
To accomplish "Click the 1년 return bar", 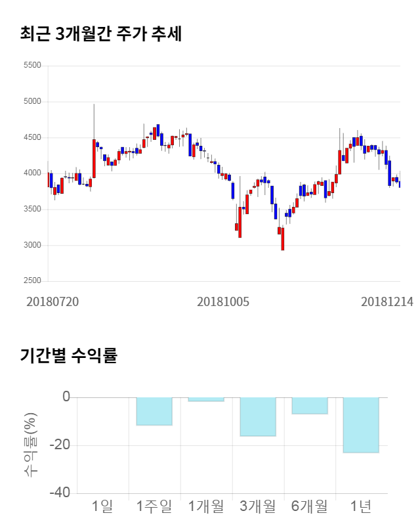I will (362, 425).
